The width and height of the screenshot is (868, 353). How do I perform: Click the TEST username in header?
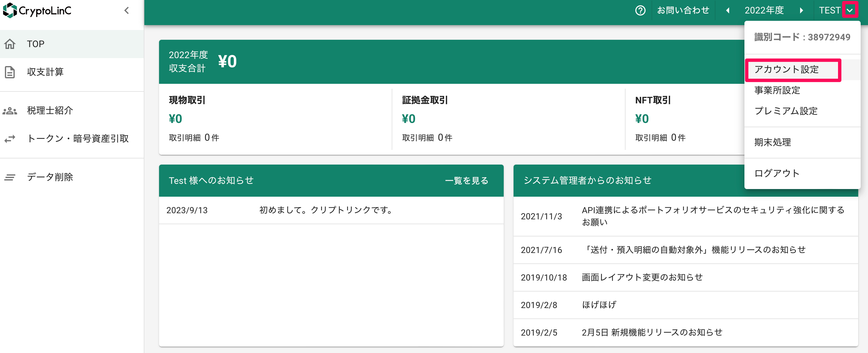pos(829,10)
